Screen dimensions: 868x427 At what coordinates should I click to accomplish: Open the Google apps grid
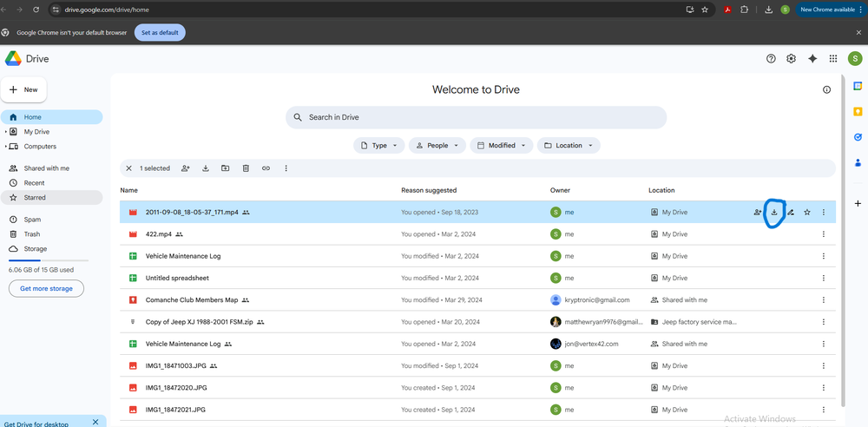(833, 59)
